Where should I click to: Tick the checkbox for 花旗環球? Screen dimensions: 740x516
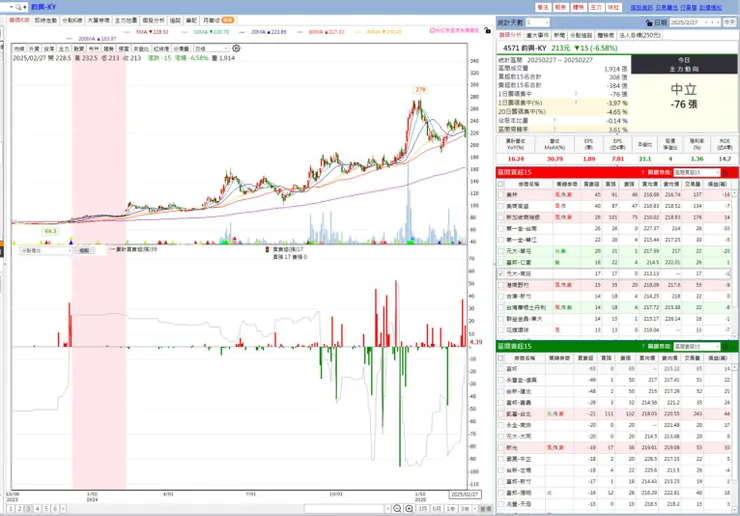pos(501,330)
